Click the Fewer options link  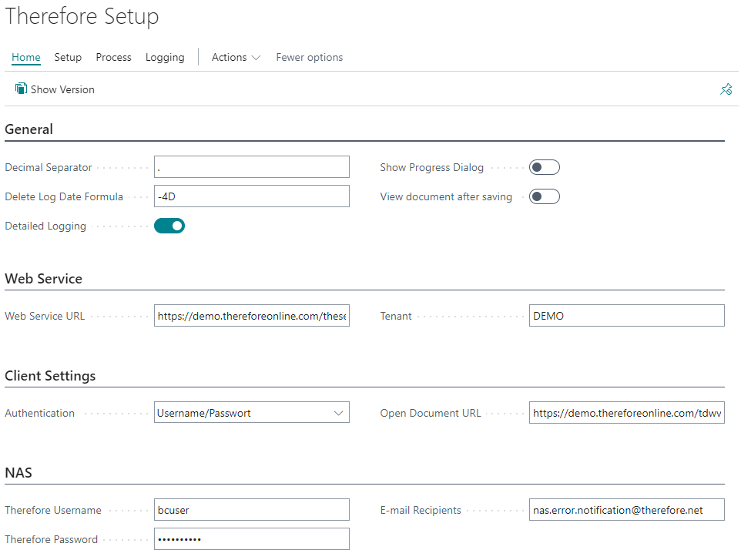coord(310,58)
